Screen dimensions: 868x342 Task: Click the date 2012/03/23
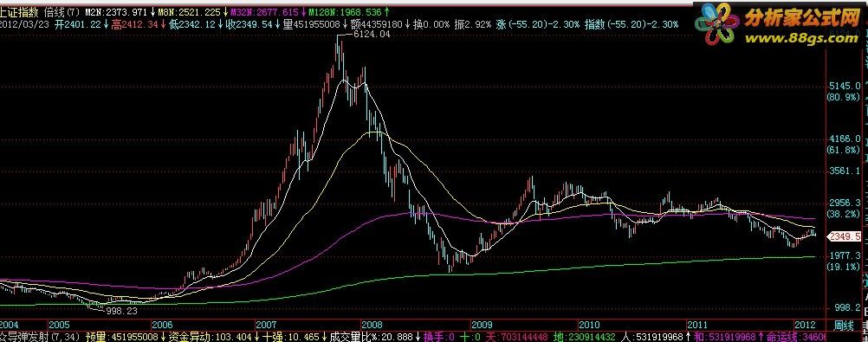point(23,24)
